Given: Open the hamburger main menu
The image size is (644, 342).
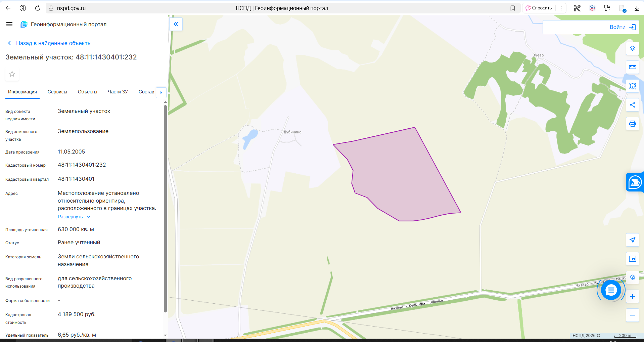Looking at the screenshot, I should coord(9,24).
